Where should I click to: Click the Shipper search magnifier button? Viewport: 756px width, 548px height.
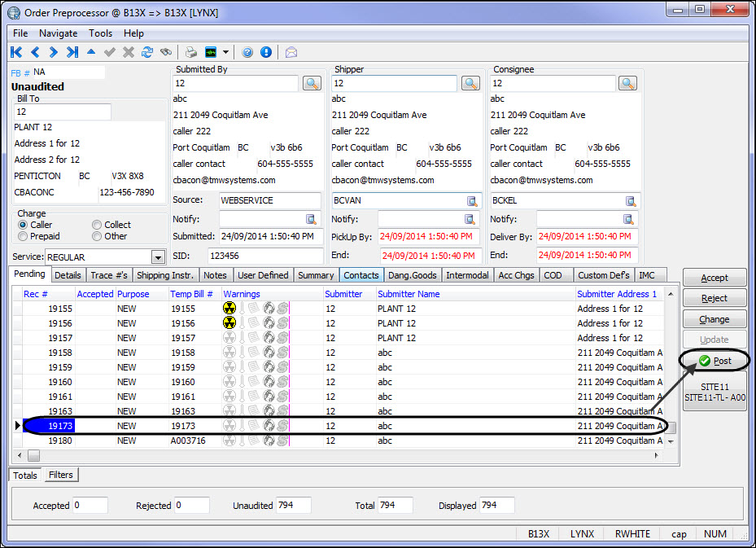470,83
